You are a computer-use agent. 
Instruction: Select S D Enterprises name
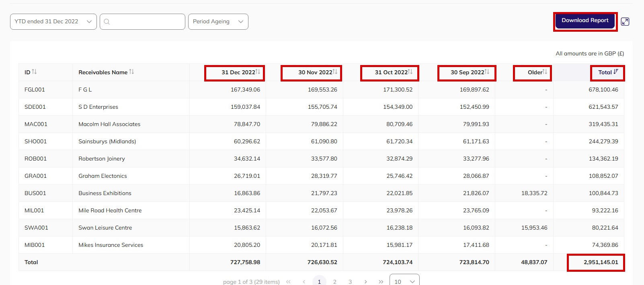(x=98, y=107)
